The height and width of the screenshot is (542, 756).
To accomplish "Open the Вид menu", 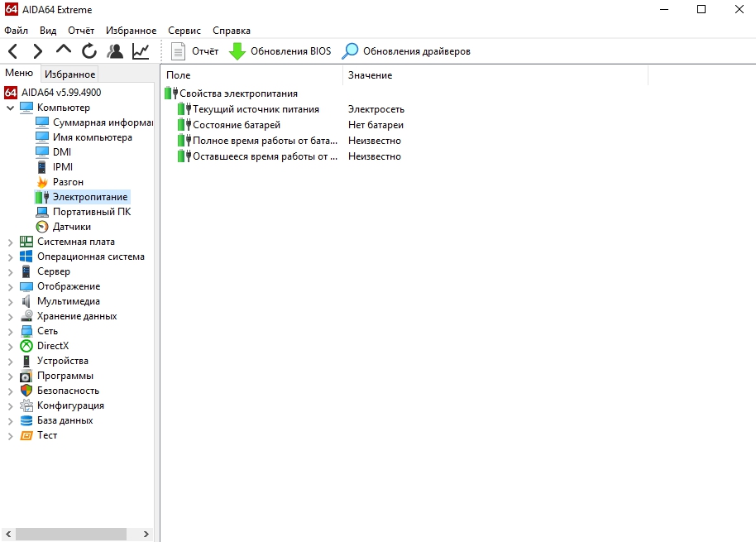I will [48, 31].
